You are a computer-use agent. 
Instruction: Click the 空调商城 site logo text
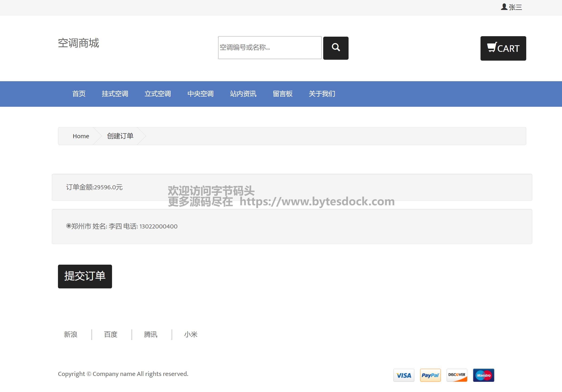[78, 43]
